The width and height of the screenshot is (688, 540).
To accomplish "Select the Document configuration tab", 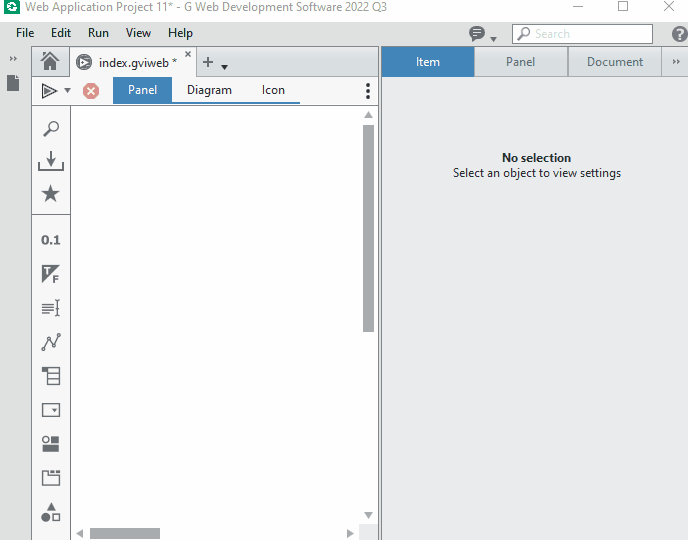I will click(615, 62).
